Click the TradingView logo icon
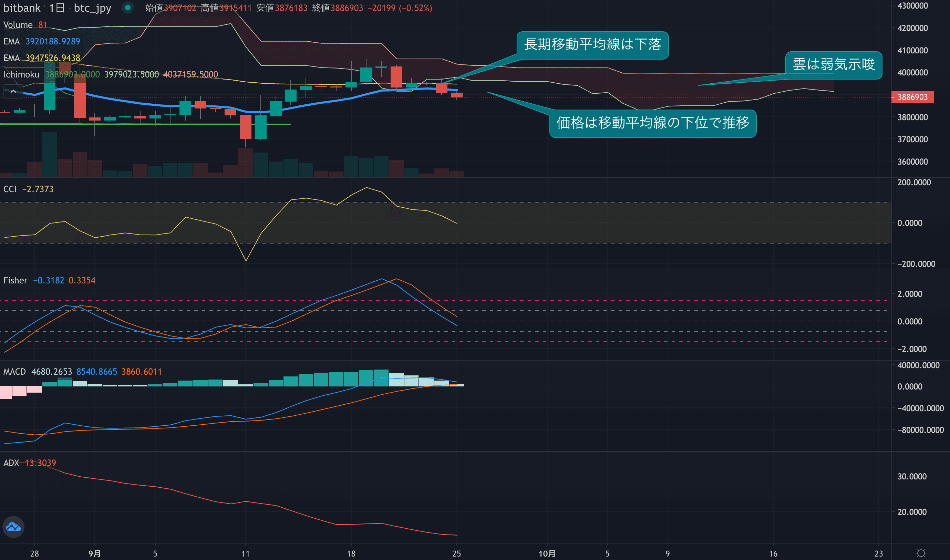Image resolution: width=950 pixels, height=560 pixels. coord(13,527)
